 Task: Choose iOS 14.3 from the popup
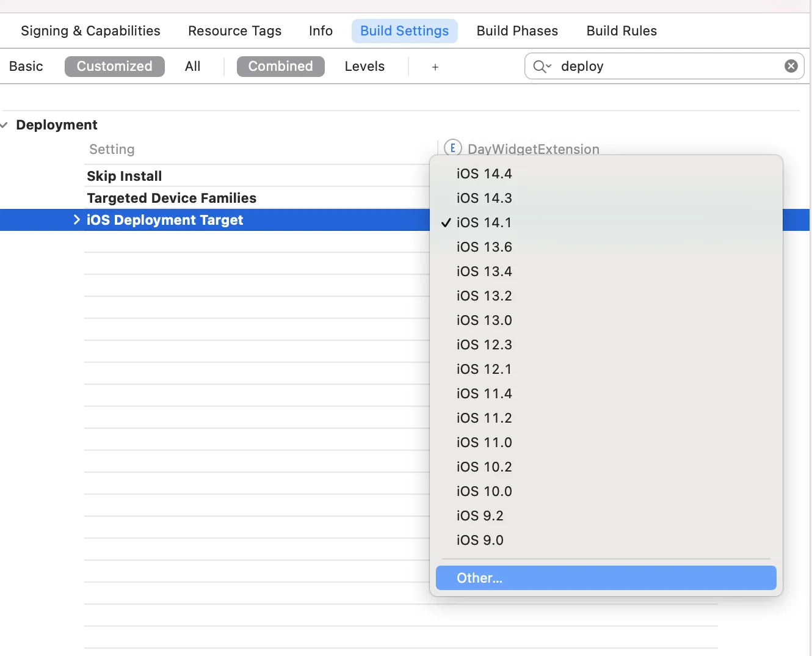[606, 199]
